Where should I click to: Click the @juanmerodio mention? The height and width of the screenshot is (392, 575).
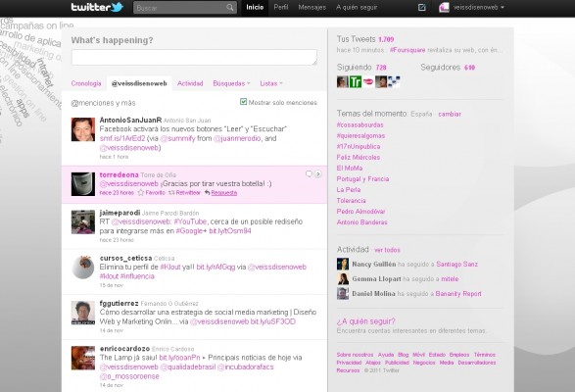coord(237,138)
